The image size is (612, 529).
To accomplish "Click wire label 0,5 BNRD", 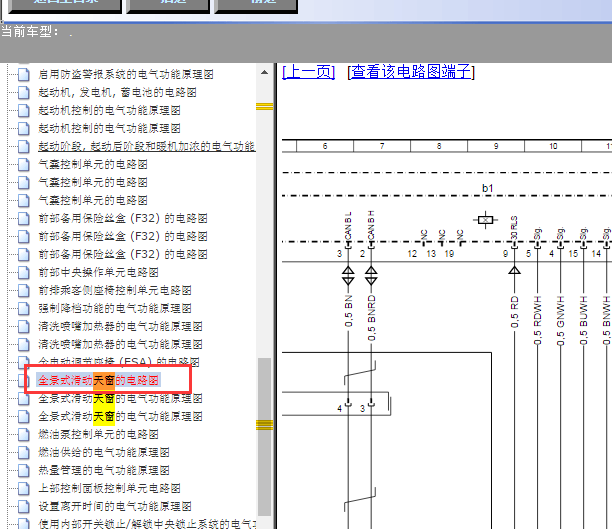I will click(371, 318).
